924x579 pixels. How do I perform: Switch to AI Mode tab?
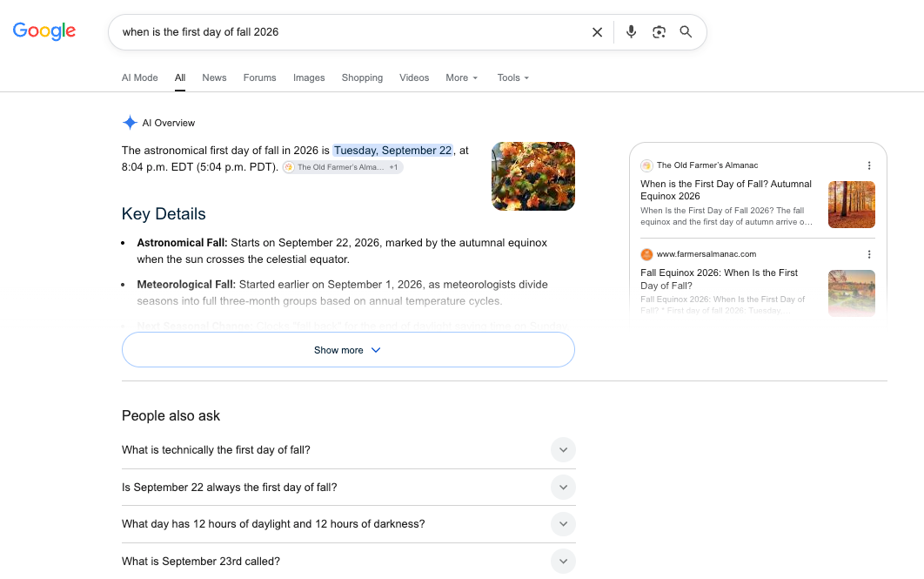pyautogui.click(x=140, y=77)
